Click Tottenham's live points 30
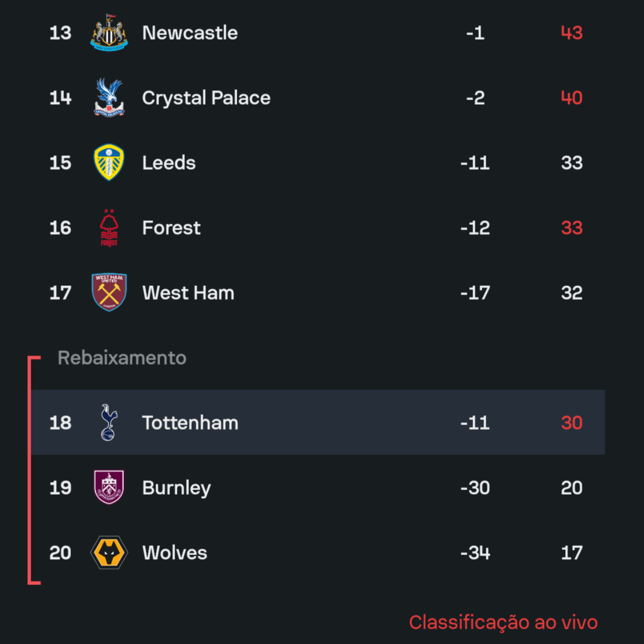The height and width of the screenshot is (644, 644). (572, 423)
